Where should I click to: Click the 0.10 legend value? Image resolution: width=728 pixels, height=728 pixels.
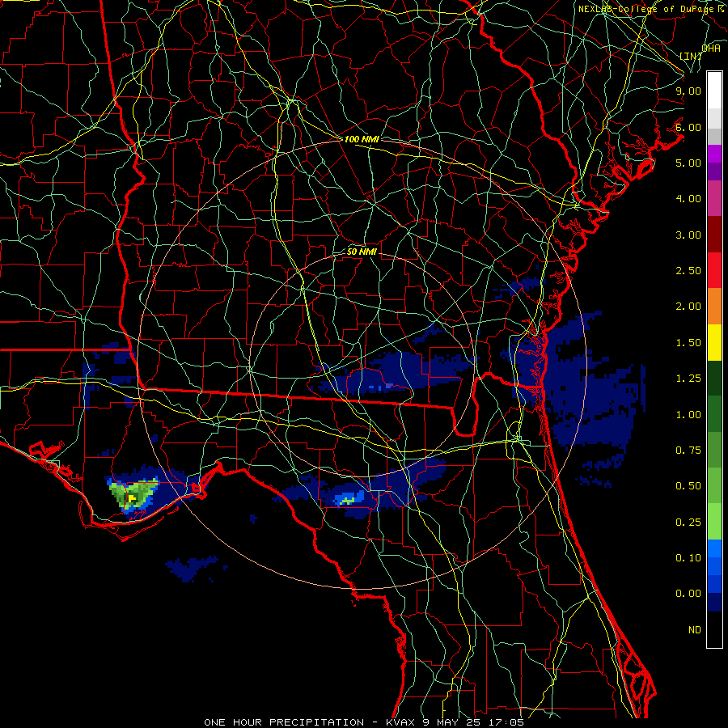point(688,558)
